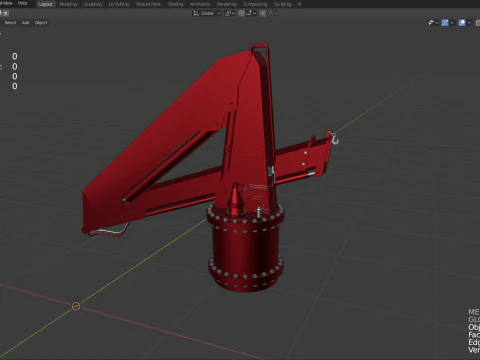Switch to the Scripting workspace tab
The height and width of the screenshot is (360, 480).
[283, 4]
